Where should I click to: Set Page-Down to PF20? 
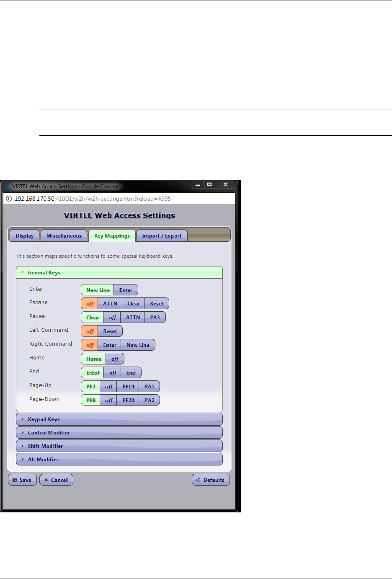(x=128, y=400)
